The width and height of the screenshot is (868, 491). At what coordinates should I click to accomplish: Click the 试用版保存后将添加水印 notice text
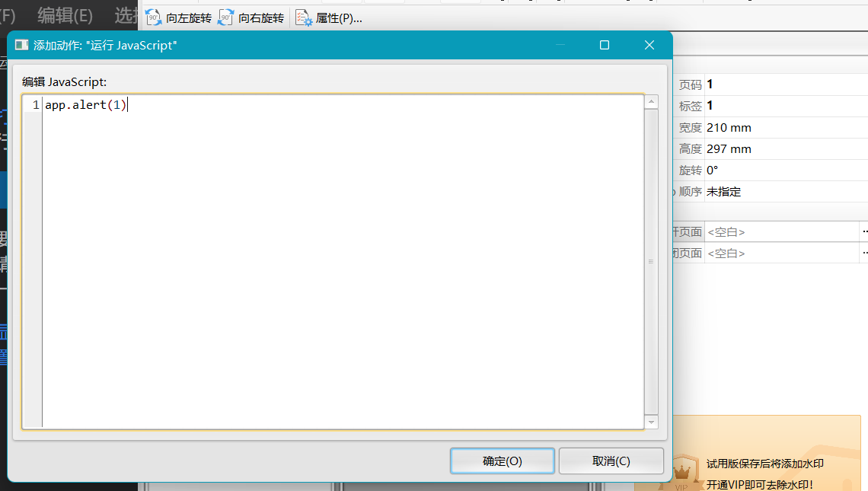pyautogui.click(x=765, y=464)
